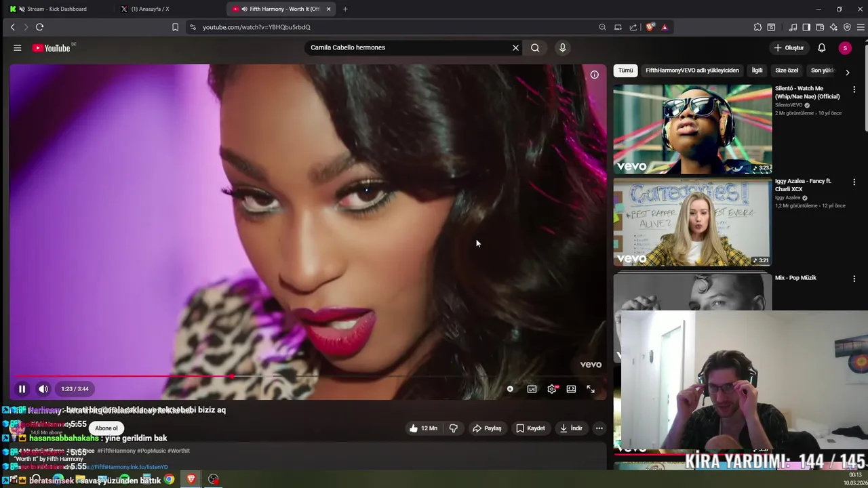Open options for Iggy Azalea Fancy video
Image resolution: width=868 pixels, height=488 pixels.
pyautogui.click(x=854, y=182)
